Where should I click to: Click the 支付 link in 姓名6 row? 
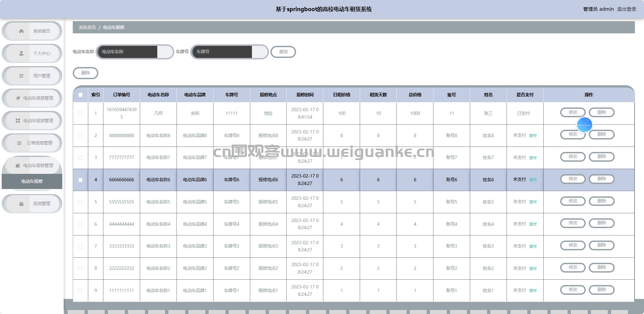tap(533, 180)
